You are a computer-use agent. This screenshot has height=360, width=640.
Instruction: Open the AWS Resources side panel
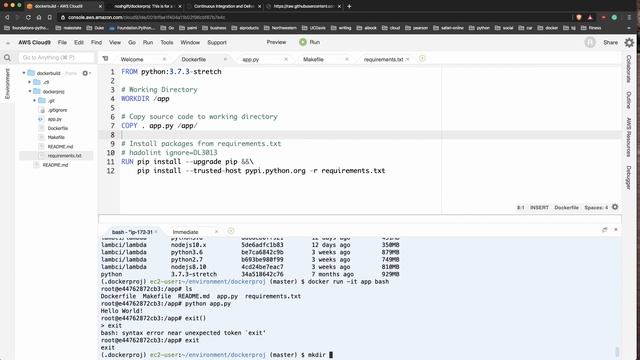point(629,137)
